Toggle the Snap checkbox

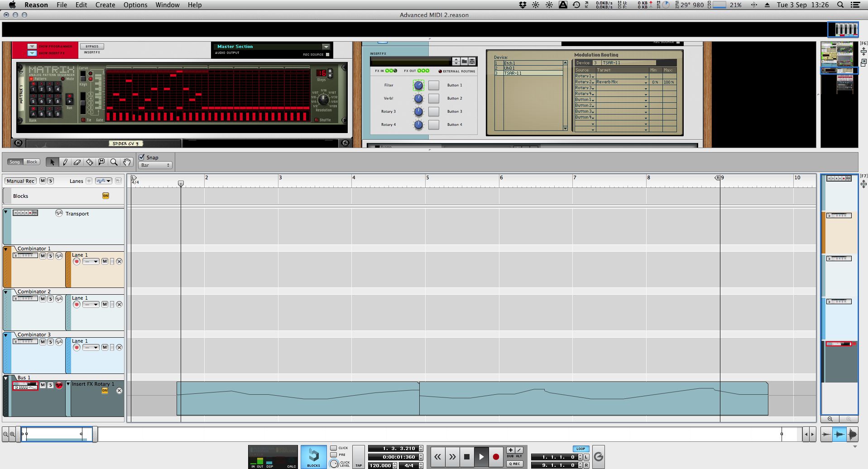[x=142, y=157]
